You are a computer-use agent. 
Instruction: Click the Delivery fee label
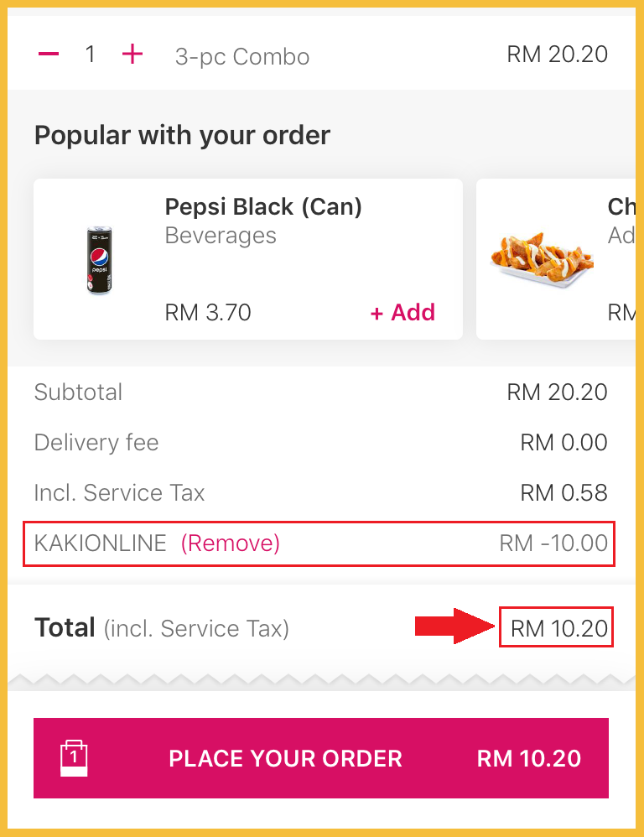pyautogui.click(x=96, y=443)
